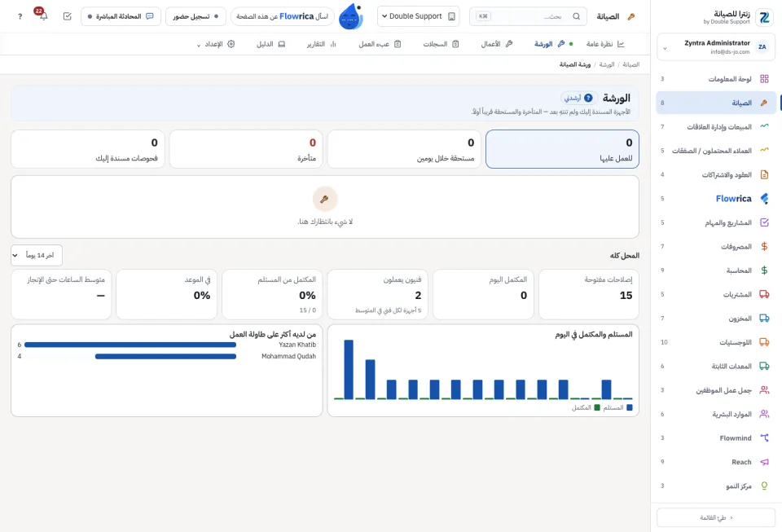The height and width of the screenshot is (532, 782).
Task: Expand the Zyntra Administrator account menu
Action: 716,47
